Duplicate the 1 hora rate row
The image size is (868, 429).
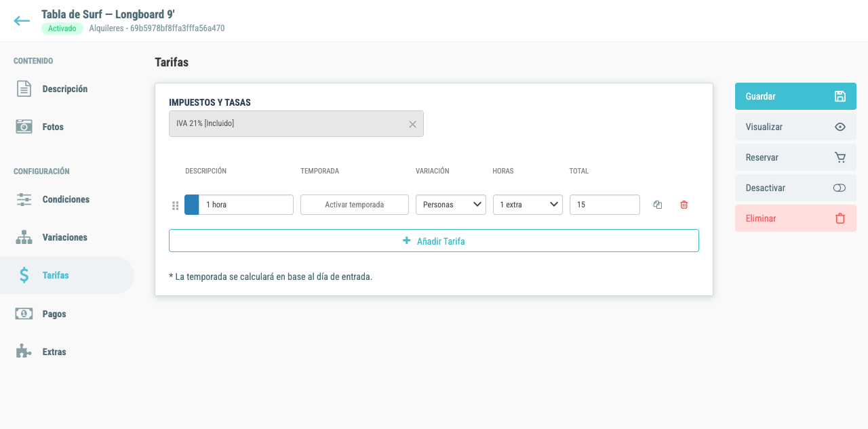coord(657,205)
